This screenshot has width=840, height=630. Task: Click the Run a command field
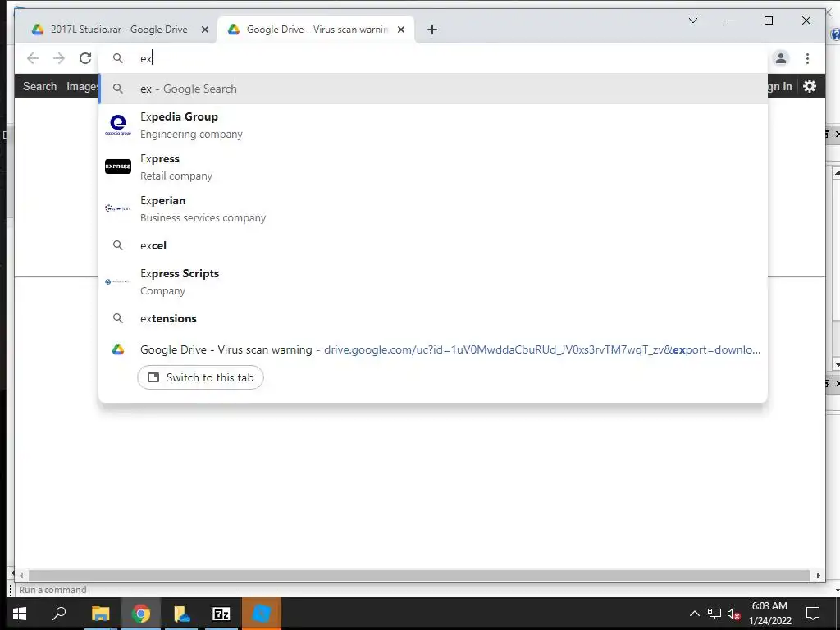pyautogui.click(x=418, y=590)
